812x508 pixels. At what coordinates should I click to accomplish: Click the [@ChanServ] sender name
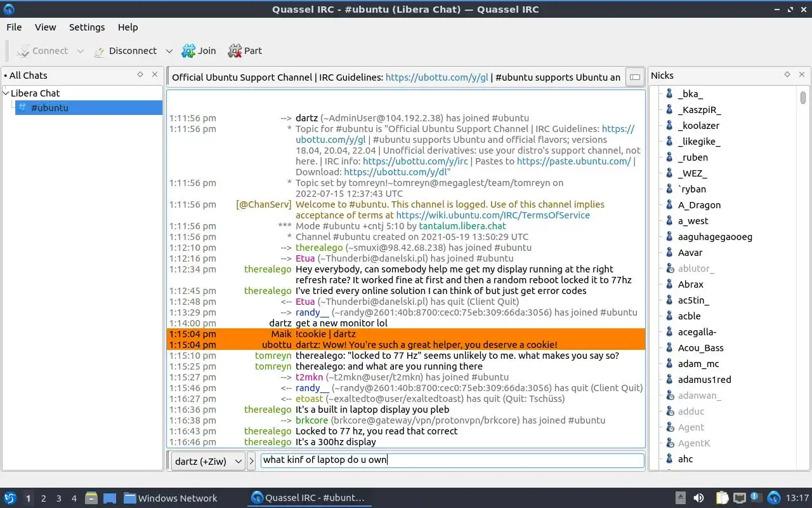pyautogui.click(x=263, y=204)
